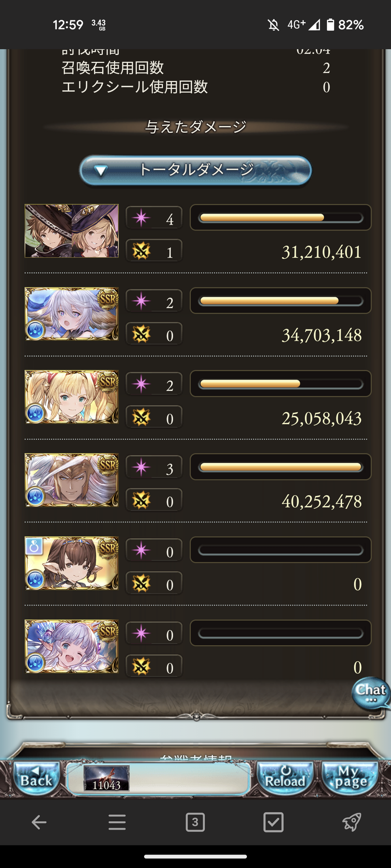Open the Chat bubble
This screenshot has width=391, height=868.
coord(371,693)
